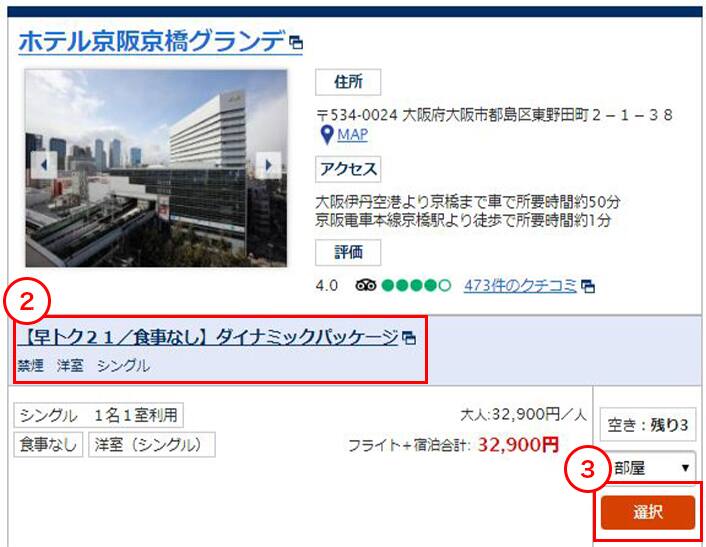Click the new-window icon beside hotel name

point(296,43)
